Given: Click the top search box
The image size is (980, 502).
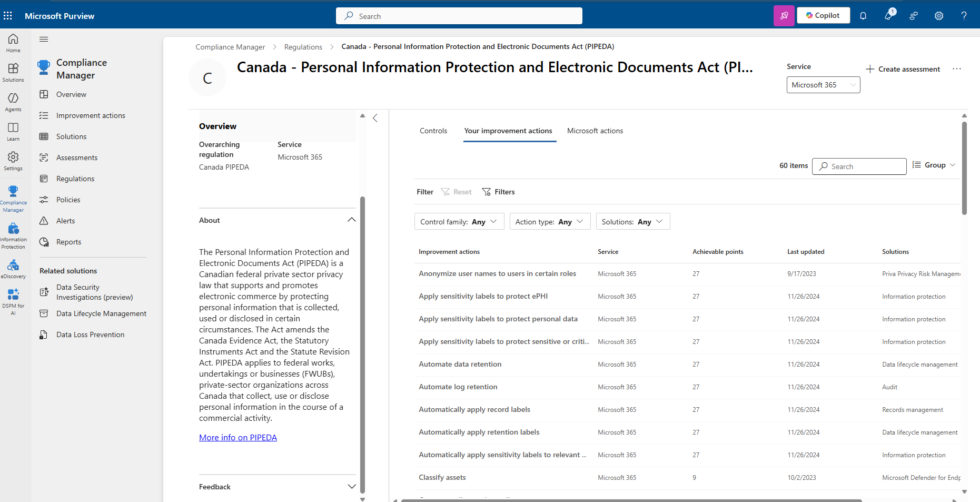Looking at the screenshot, I should [459, 16].
